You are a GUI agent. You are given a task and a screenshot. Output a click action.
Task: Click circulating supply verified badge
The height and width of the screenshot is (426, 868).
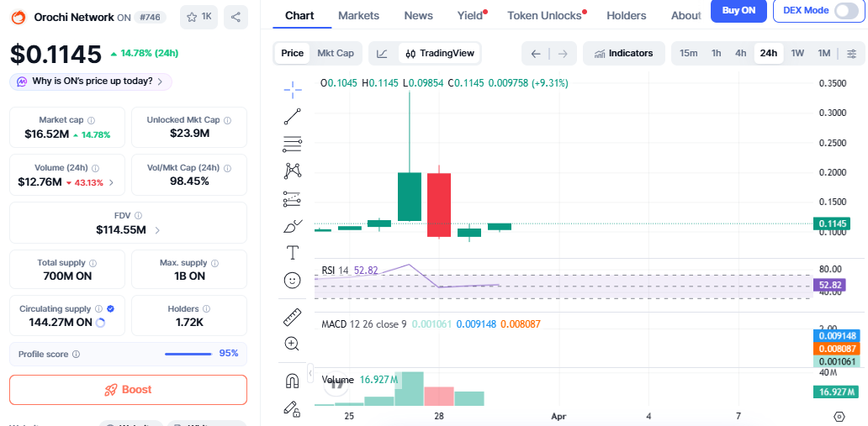pyautogui.click(x=111, y=308)
